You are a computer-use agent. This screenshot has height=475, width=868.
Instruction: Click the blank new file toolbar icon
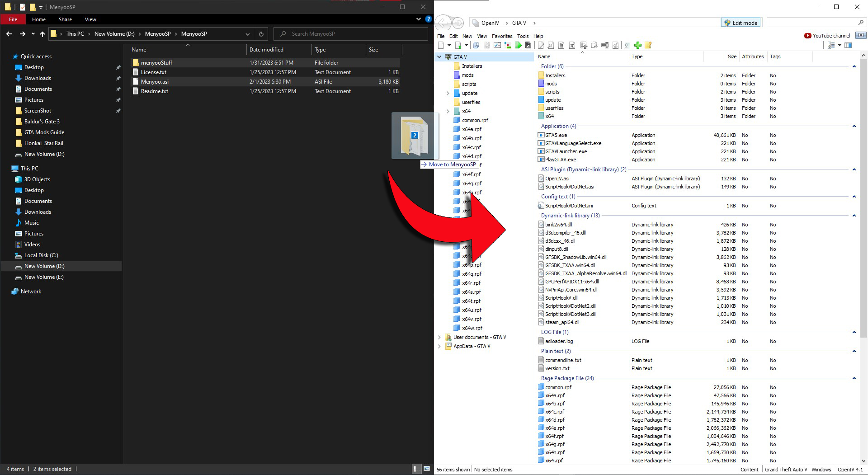(x=441, y=45)
